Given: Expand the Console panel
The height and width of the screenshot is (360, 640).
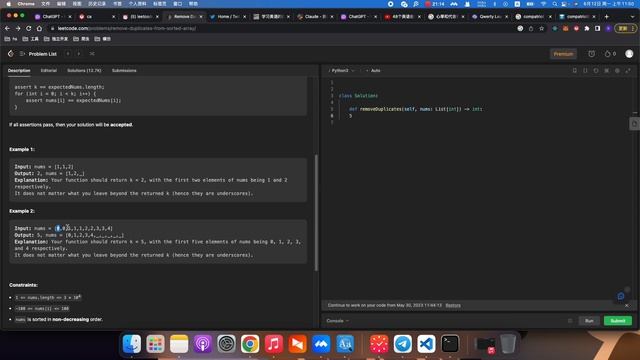Looking at the screenshot, I should [338, 321].
